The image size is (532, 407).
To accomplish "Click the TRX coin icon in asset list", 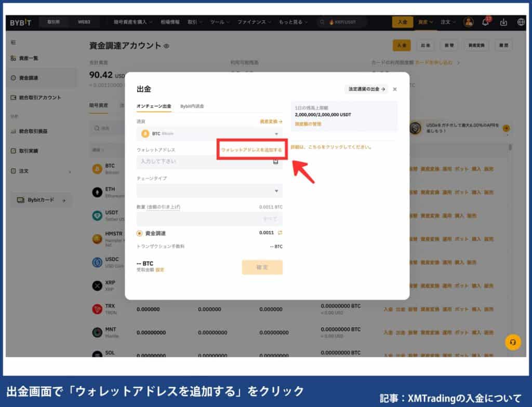I will click(97, 309).
